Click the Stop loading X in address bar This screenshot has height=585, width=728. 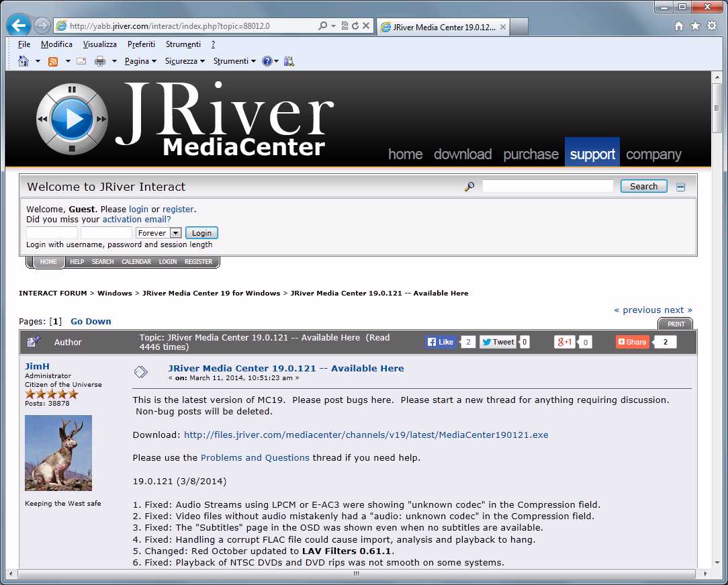pyautogui.click(x=366, y=26)
